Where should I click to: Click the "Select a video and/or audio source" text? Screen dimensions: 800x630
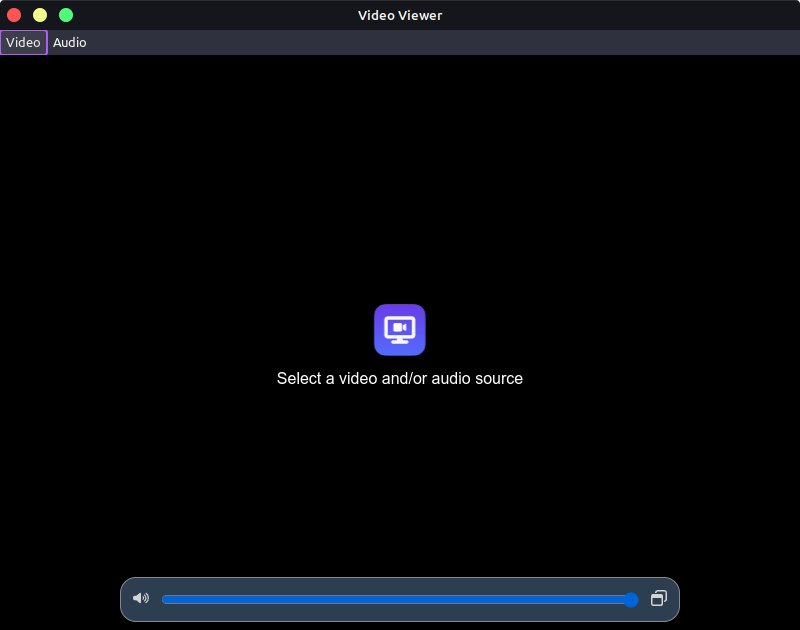point(400,379)
